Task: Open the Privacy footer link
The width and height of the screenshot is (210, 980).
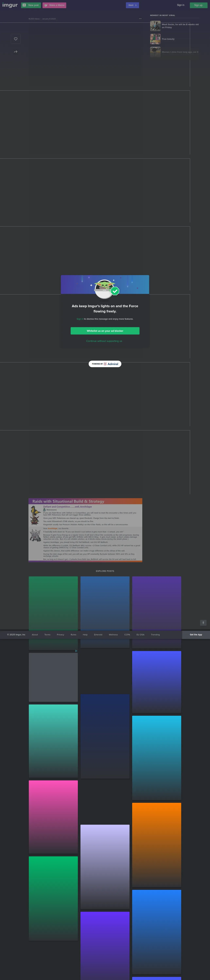Action: 61,635
